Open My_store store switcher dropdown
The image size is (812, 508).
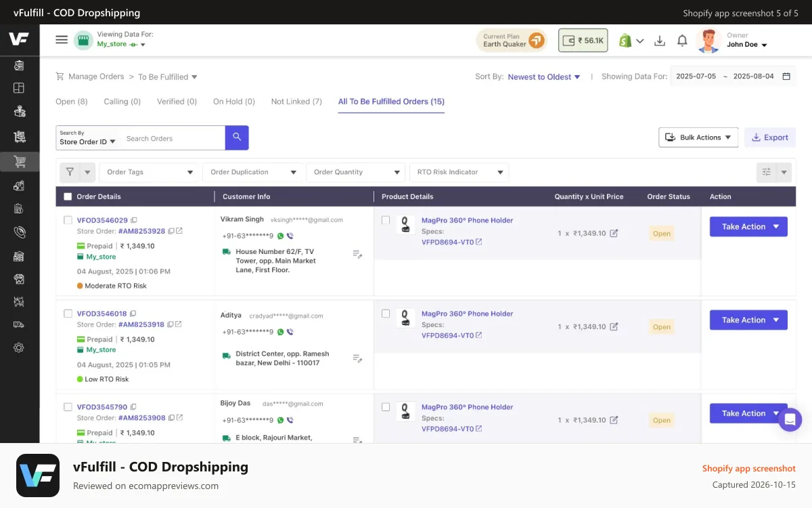pyautogui.click(x=121, y=44)
